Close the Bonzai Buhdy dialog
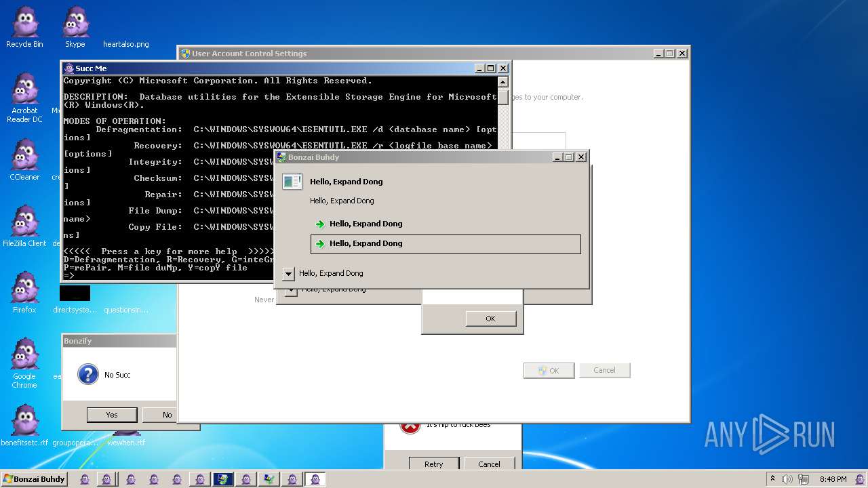The height and width of the screenshot is (488, 868). pos(581,157)
